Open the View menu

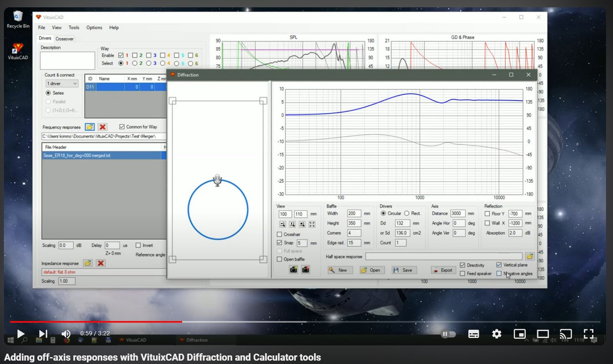tap(57, 28)
